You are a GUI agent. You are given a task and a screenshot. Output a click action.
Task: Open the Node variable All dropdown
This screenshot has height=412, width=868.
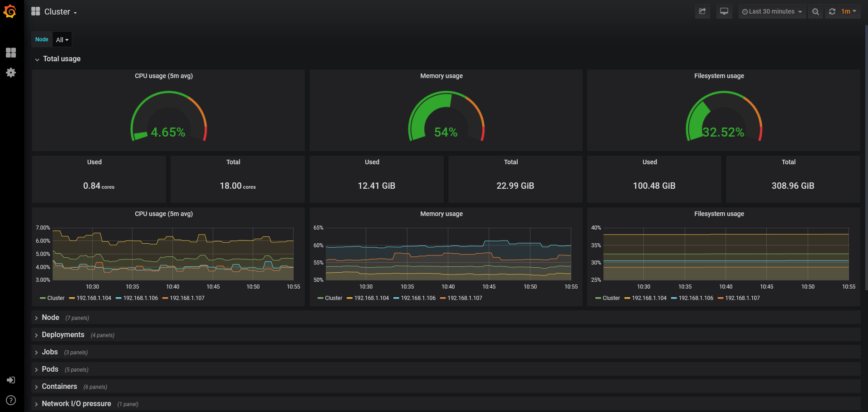click(62, 39)
